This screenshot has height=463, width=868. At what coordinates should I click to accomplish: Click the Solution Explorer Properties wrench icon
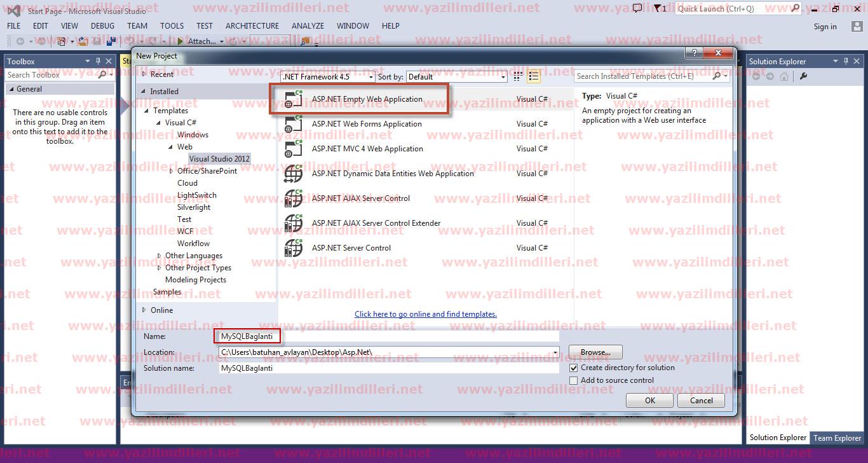(803, 76)
